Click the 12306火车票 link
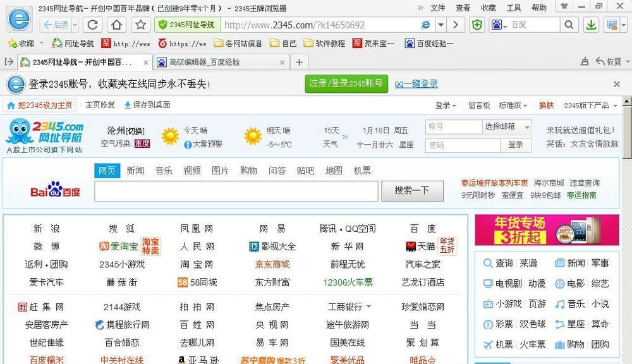Viewport: 632px width, 364px height. tap(348, 282)
